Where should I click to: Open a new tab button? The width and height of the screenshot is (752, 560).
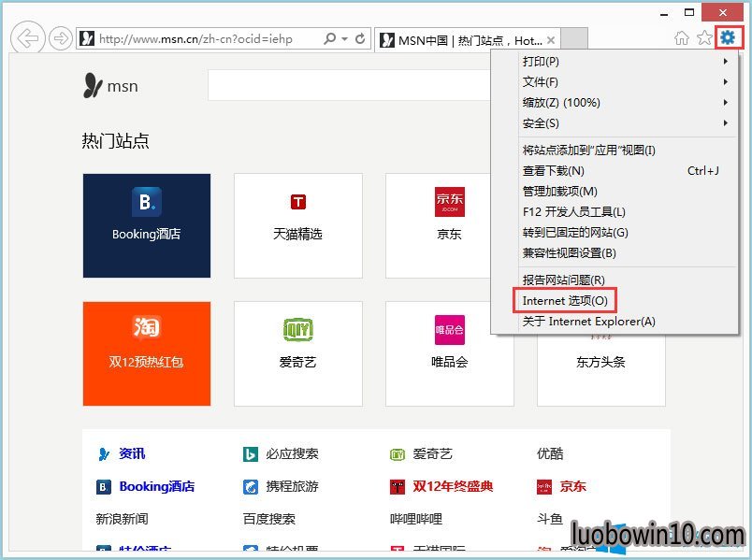(574, 39)
